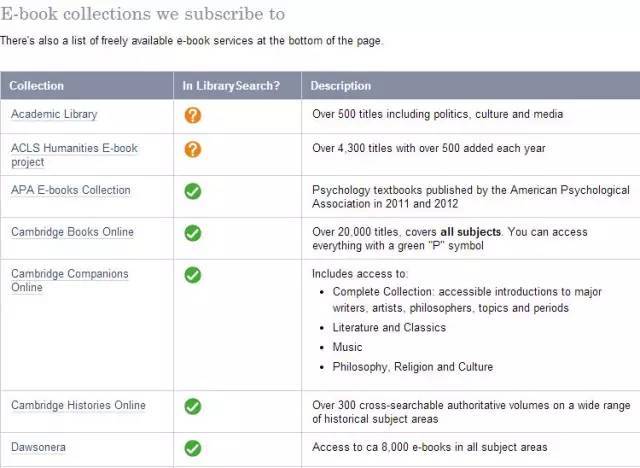Click the Collection column header

click(x=87, y=86)
